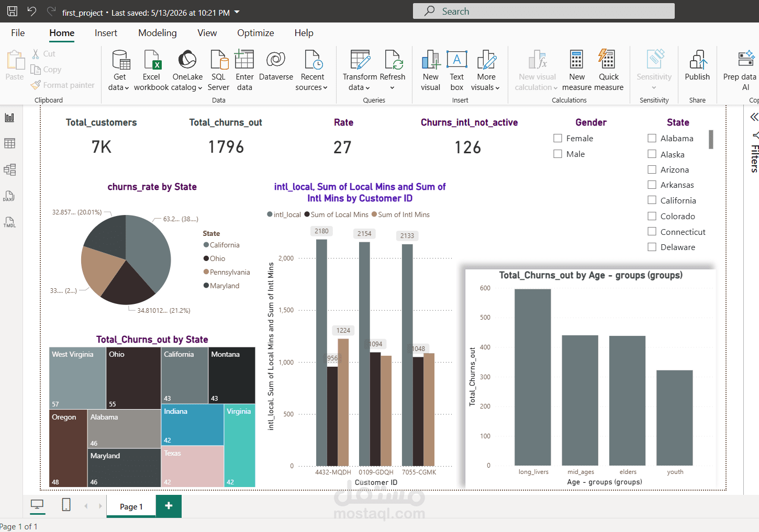The image size is (759, 532).
Task: Select the Page 1 tab
Action: tap(131, 506)
